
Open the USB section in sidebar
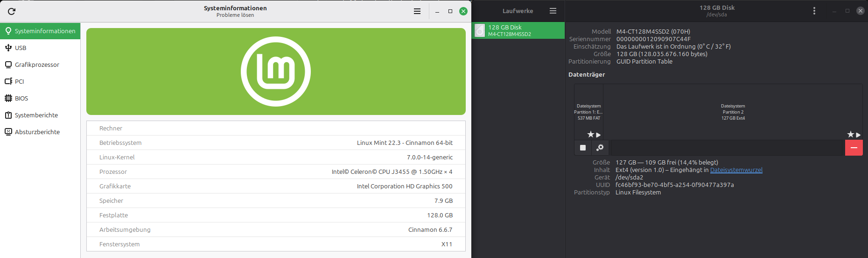click(40, 48)
